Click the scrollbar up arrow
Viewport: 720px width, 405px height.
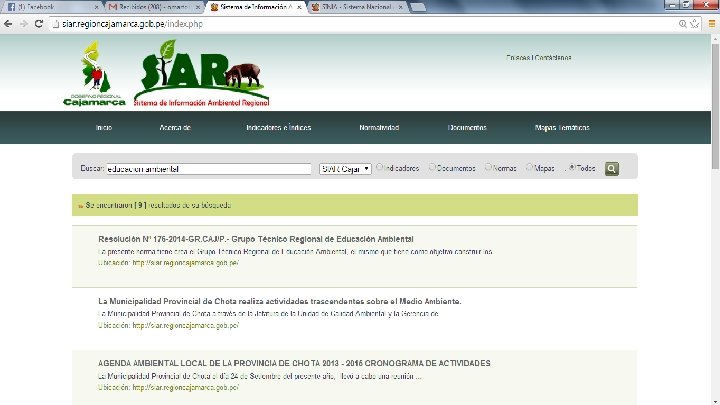coord(715,39)
